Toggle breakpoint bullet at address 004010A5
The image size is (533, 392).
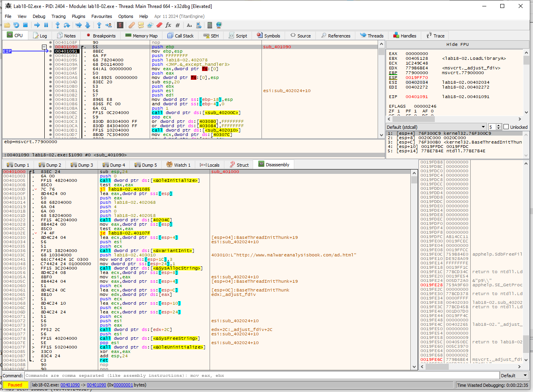pos(50,73)
